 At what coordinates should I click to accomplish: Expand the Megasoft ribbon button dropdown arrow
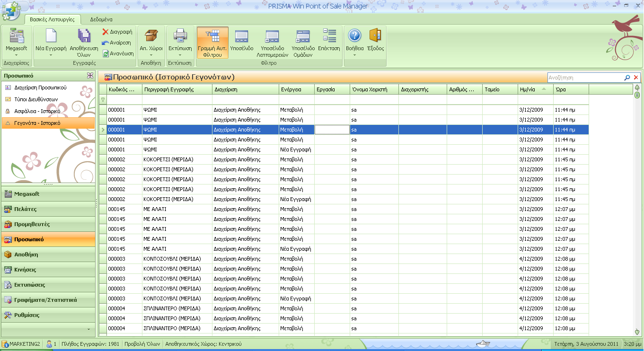tap(16, 55)
